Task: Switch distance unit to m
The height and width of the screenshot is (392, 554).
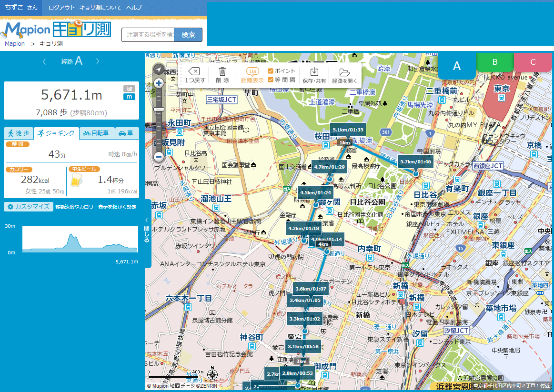Action: (x=129, y=97)
